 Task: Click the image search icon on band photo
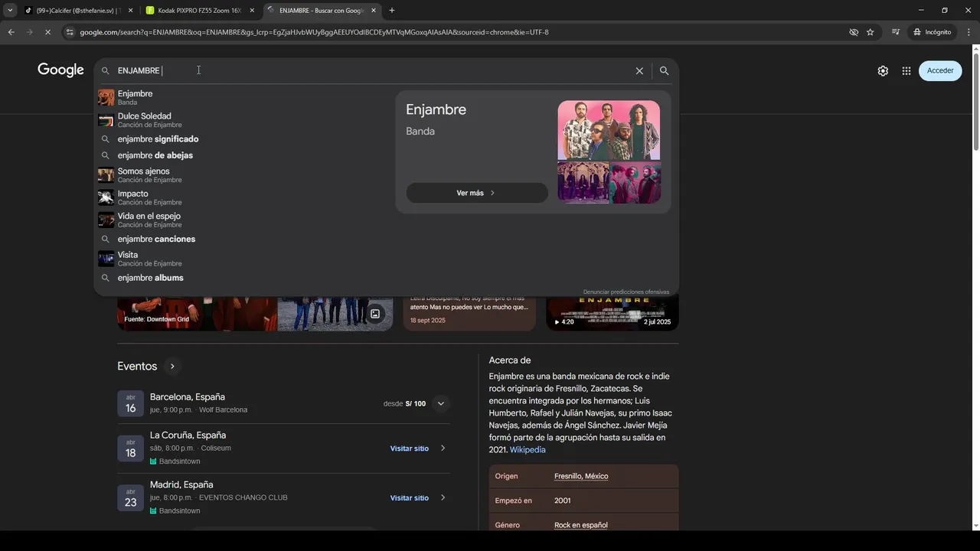375,314
